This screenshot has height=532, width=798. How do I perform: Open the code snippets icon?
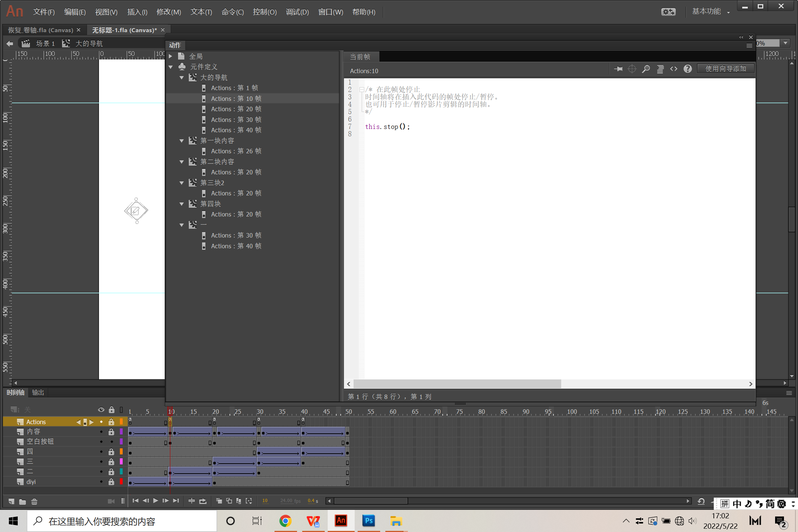[673, 69]
